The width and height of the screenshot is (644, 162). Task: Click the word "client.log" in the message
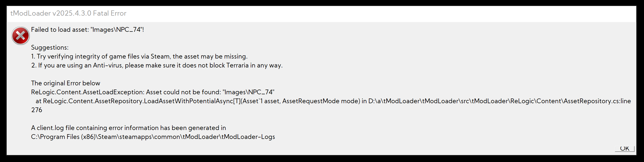[50, 128]
